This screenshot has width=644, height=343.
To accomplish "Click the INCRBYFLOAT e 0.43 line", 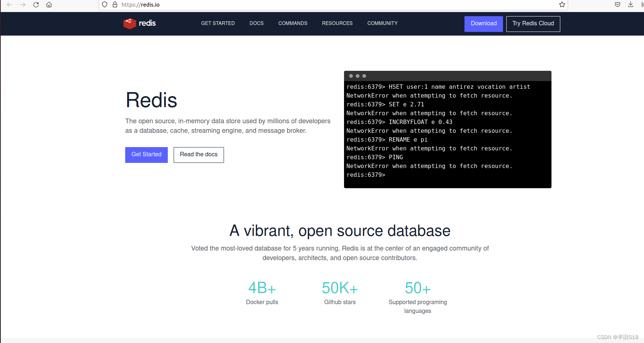I will click(399, 122).
